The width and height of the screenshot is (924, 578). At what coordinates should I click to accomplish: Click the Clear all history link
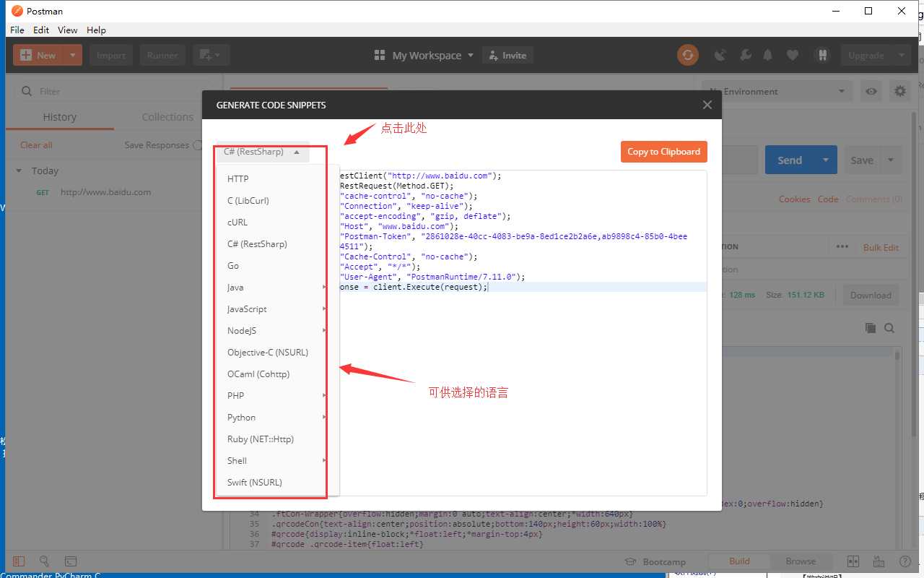(36, 145)
